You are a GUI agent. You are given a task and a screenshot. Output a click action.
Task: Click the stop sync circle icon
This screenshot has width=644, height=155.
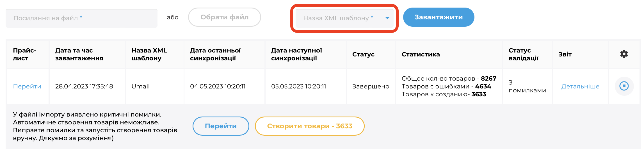tap(624, 86)
